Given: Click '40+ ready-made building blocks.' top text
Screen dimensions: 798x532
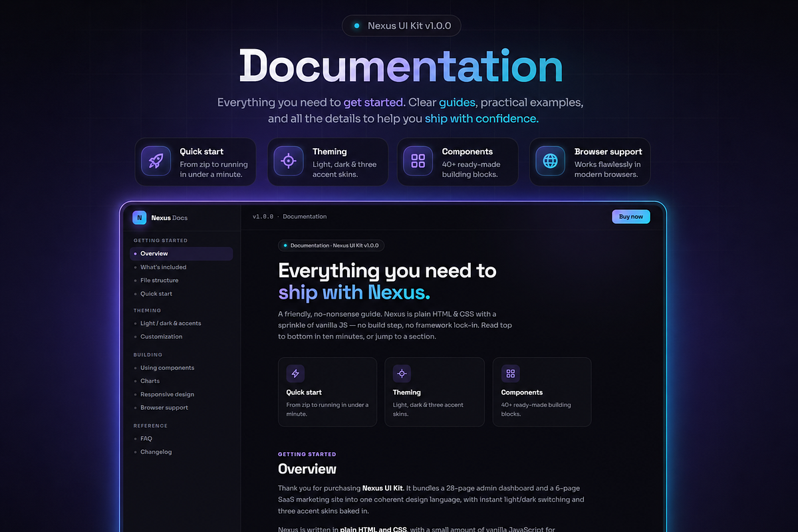Looking at the screenshot, I should pos(471,170).
